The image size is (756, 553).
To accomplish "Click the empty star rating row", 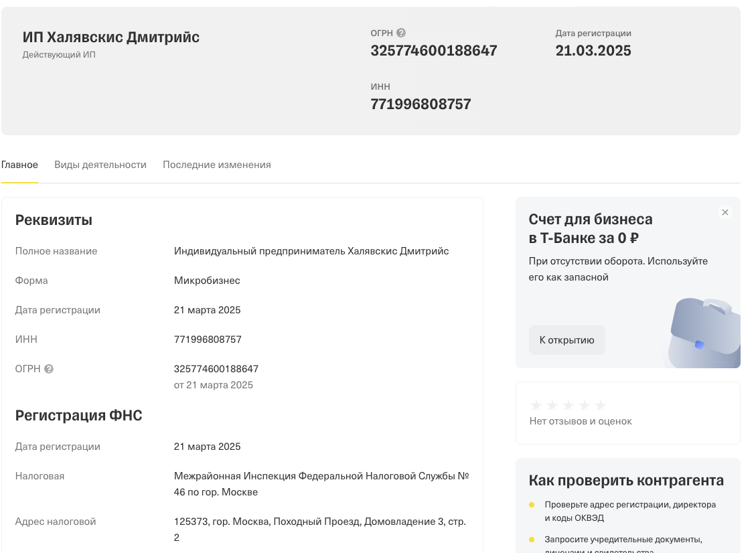I will coord(568,405).
